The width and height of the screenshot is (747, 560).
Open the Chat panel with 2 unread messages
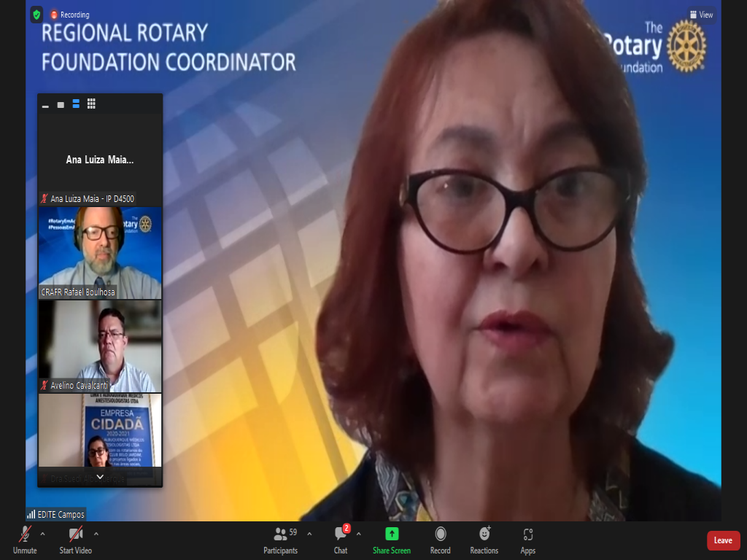pyautogui.click(x=341, y=540)
